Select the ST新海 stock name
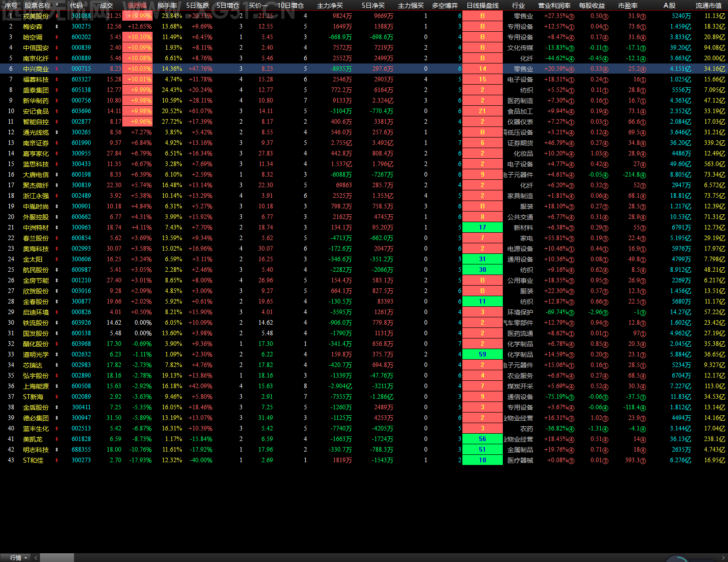 pyautogui.click(x=33, y=397)
